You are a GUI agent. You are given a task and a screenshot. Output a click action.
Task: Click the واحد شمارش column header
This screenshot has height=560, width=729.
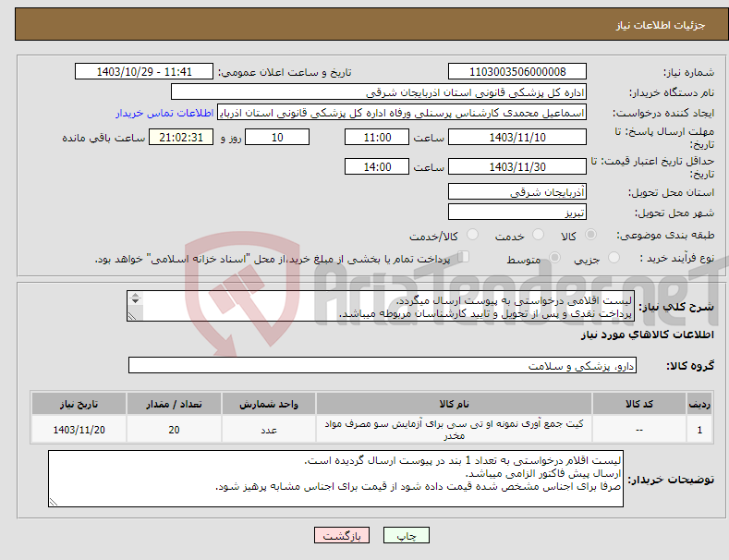pos(269,404)
